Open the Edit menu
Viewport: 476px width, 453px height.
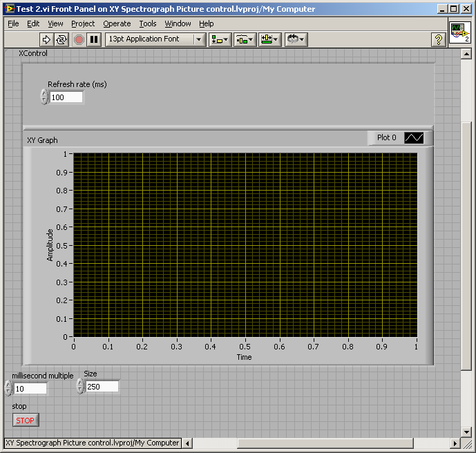33,23
